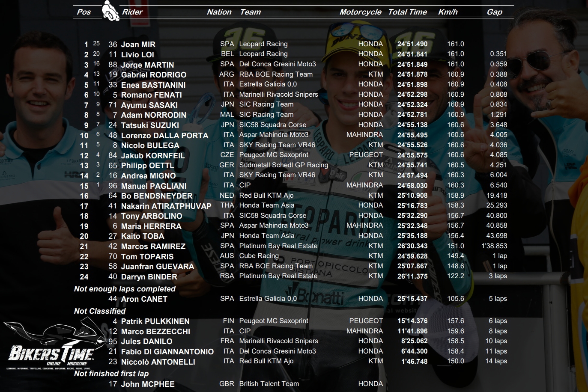Select rider name Jules DANILO
Screen dimensions: 588x392
[146, 342]
